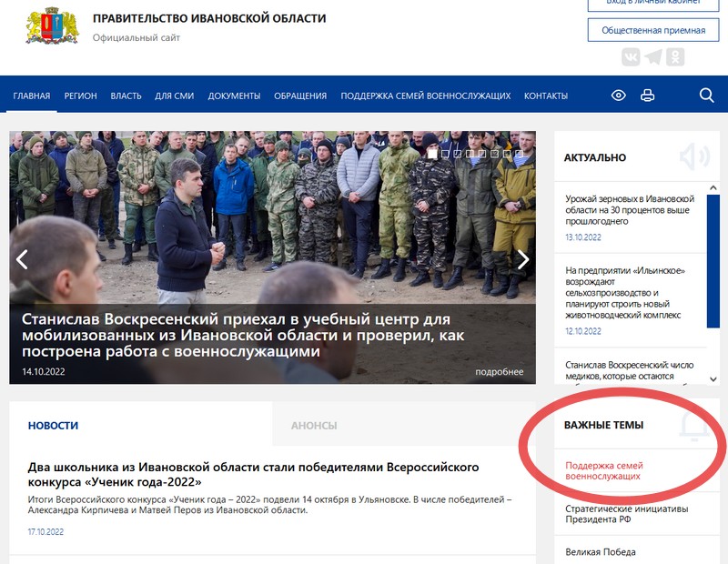
Task: Click the slide date 14.10.2022
Action: click(43, 372)
